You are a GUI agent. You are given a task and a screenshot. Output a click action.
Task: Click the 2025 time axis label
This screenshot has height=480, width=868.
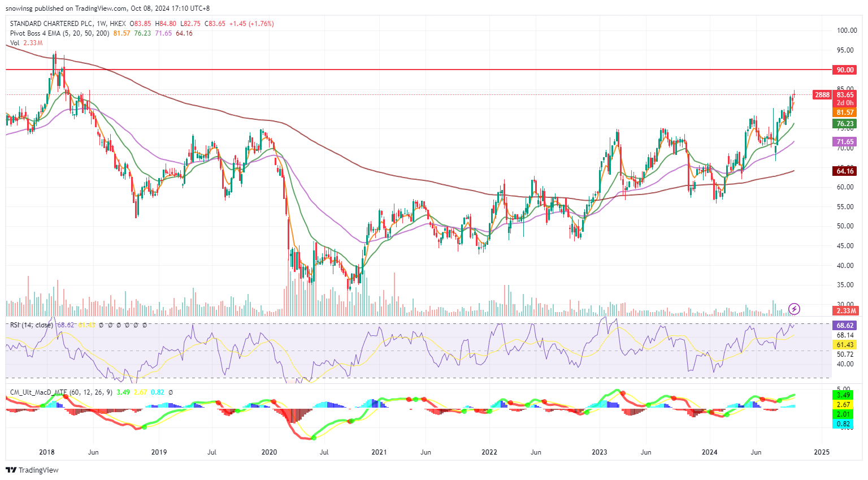pyautogui.click(x=822, y=452)
